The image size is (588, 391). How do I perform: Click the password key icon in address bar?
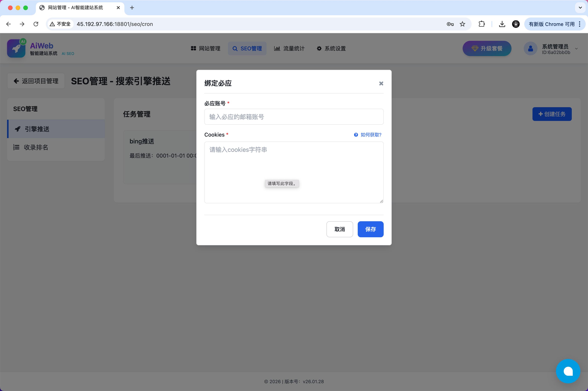click(x=450, y=24)
